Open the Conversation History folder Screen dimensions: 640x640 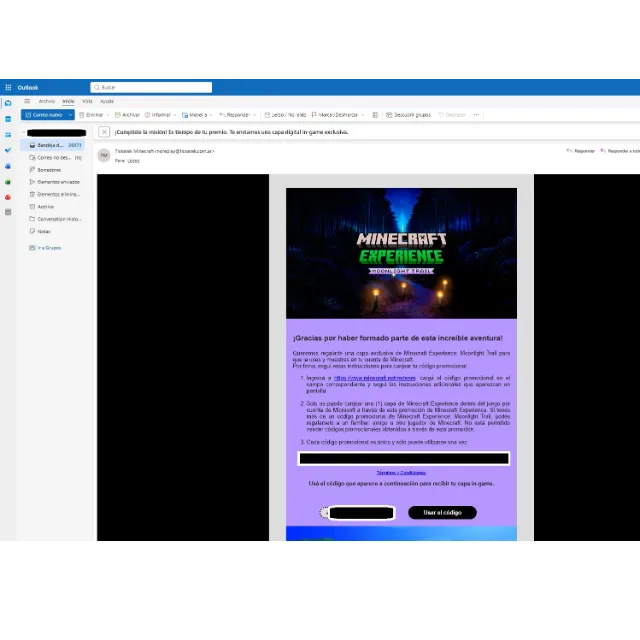[x=55, y=219]
